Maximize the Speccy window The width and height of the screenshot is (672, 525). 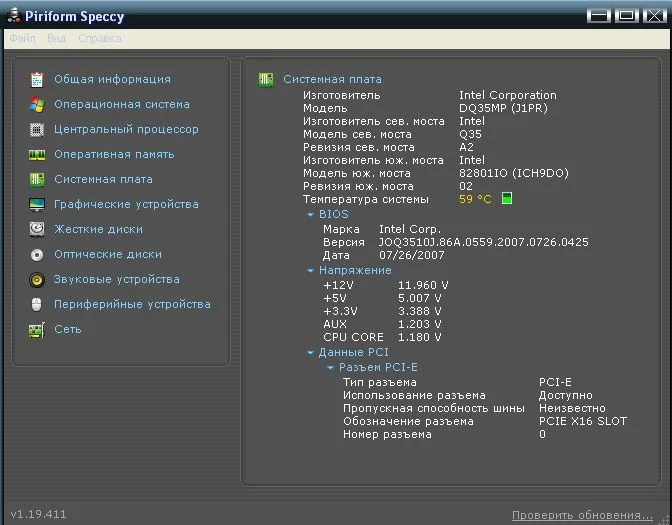coord(627,16)
